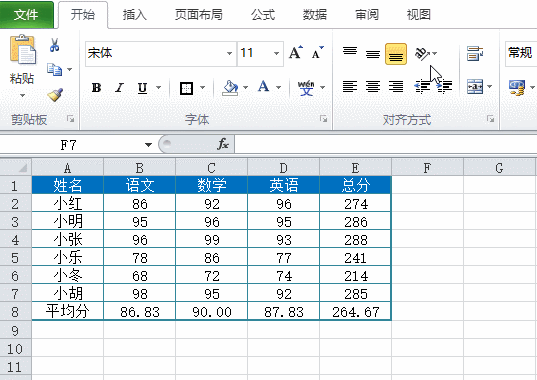
Task: Select row 8 header
Action: (x=16, y=312)
